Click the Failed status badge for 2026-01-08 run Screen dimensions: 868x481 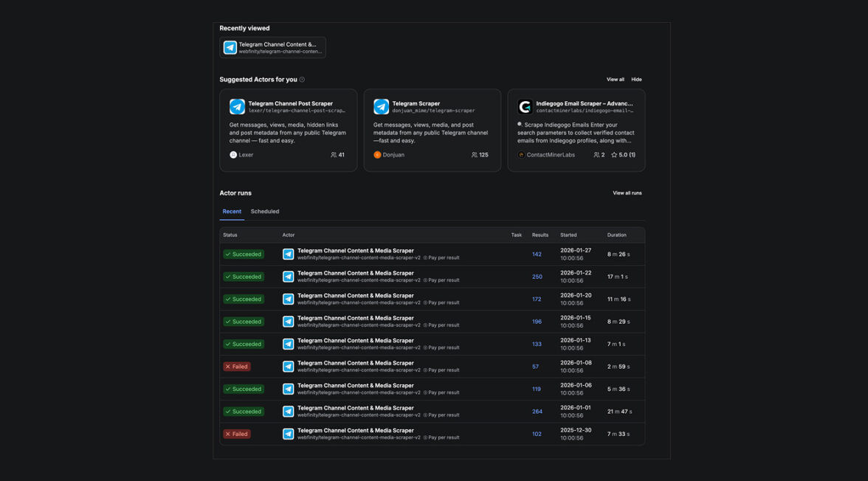237,367
